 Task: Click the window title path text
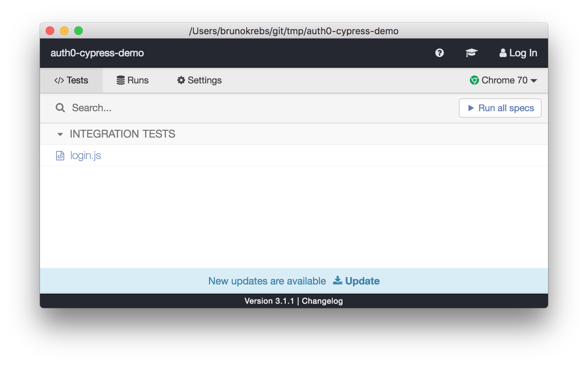coord(294,31)
